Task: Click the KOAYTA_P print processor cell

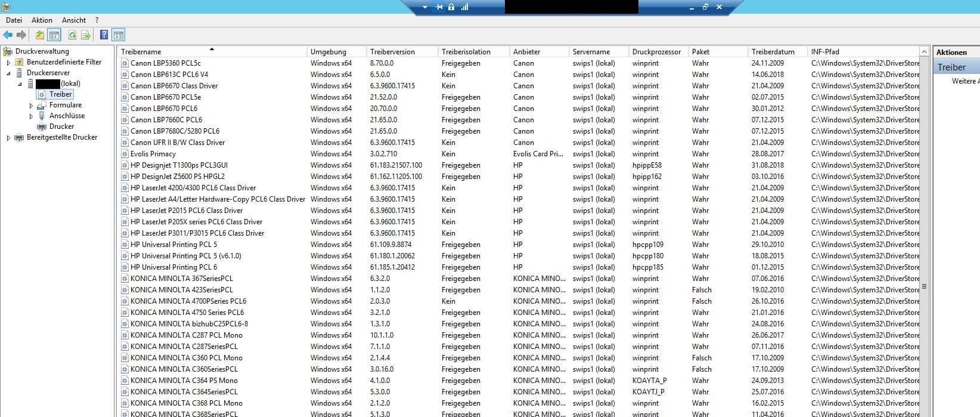Action: [649, 381]
